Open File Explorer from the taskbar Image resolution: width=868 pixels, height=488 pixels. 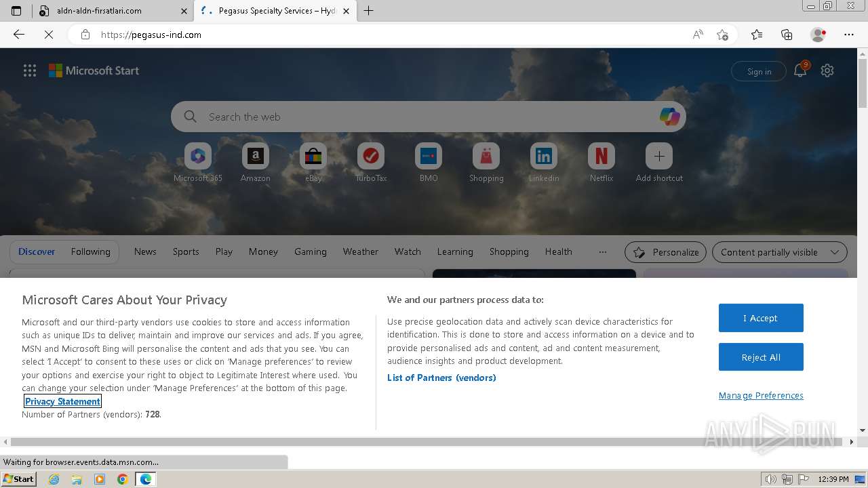point(77,479)
